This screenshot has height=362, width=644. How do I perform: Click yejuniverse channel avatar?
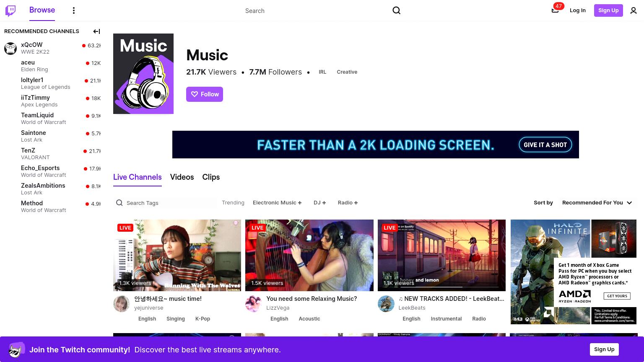tap(122, 304)
